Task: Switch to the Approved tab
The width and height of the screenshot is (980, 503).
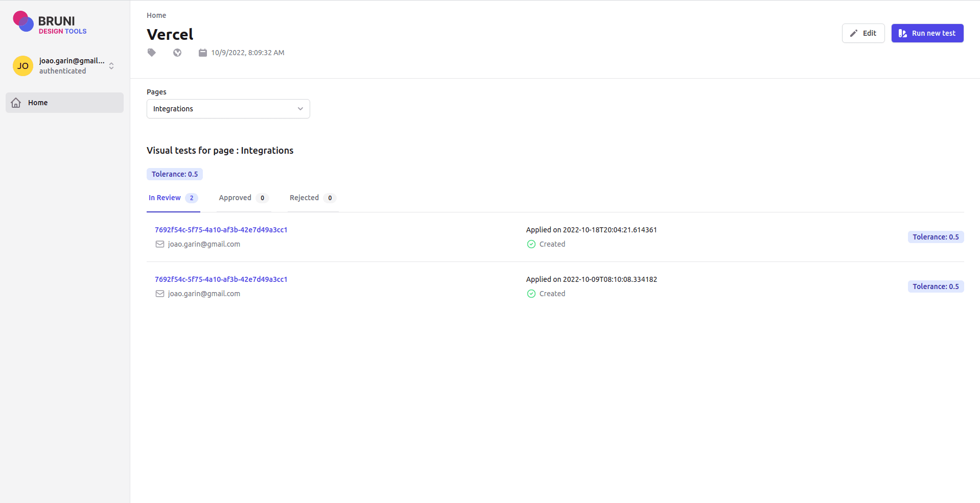Action: click(x=244, y=198)
